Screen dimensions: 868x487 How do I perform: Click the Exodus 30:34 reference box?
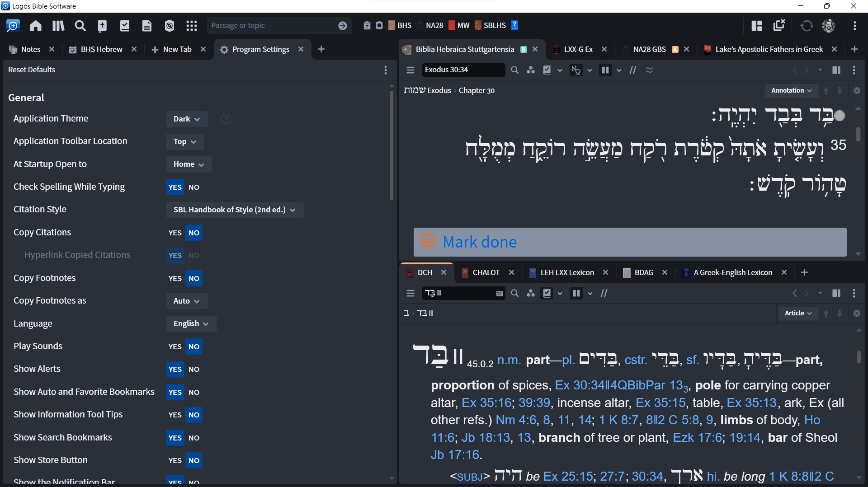tap(463, 70)
